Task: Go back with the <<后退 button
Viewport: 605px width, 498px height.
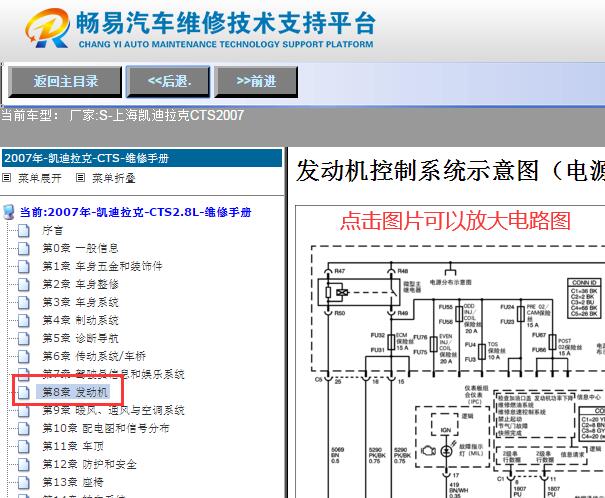Action: point(169,81)
